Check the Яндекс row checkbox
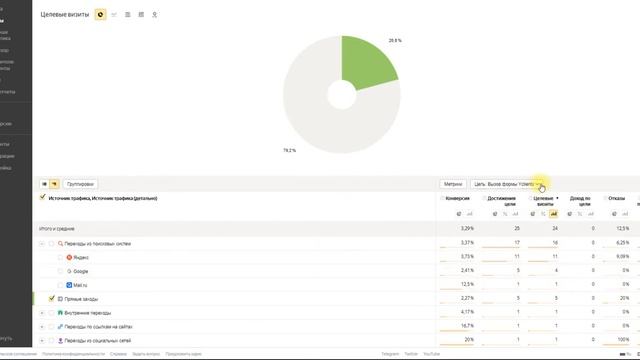Screen dimensions: 640x360 click(x=60, y=258)
